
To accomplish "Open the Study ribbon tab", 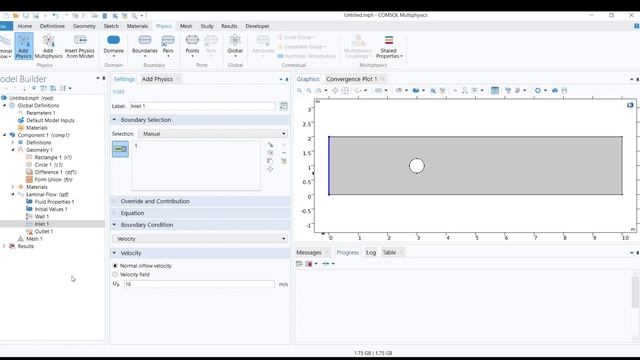I will pos(207,26).
